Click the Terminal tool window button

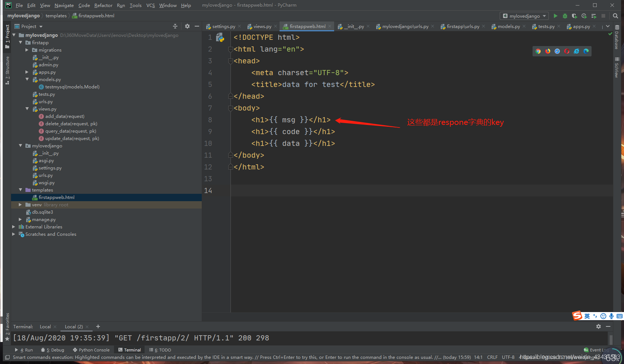(129, 350)
